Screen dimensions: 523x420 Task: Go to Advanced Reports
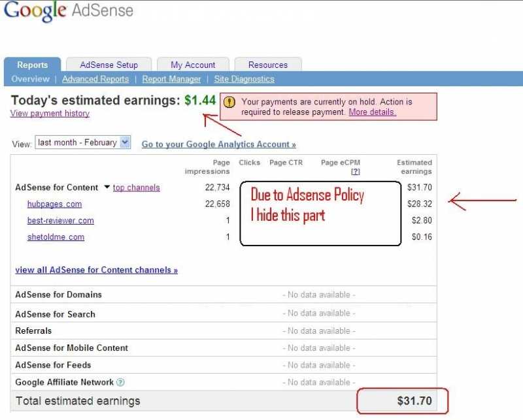[x=95, y=79]
